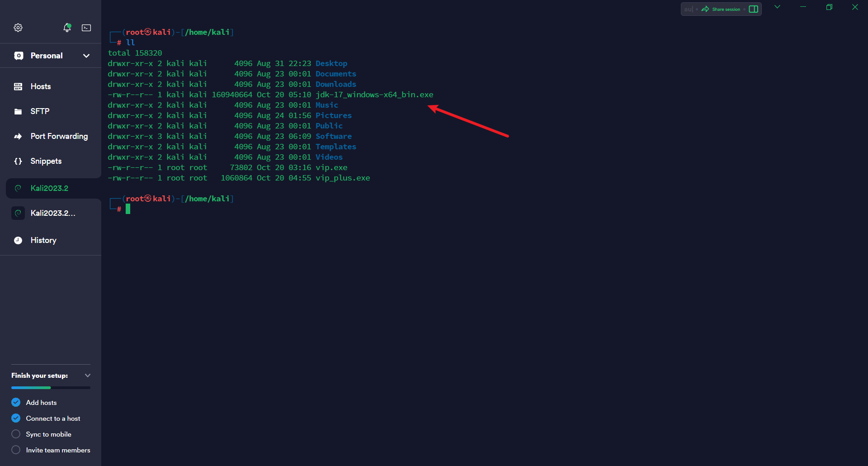The image size is (868, 466).
Task: Click the Connect to a host link
Action: 53,418
